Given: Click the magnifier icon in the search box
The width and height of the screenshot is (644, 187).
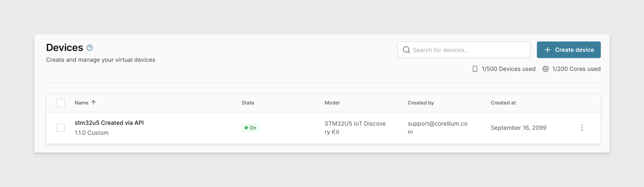Looking at the screenshot, I should (406, 50).
